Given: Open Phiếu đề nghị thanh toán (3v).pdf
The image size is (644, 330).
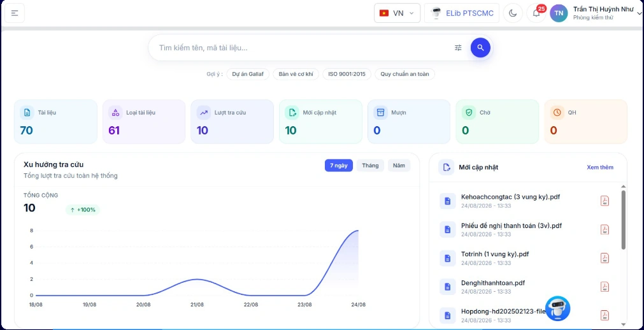Looking at the screenshot, I should 512,226.
